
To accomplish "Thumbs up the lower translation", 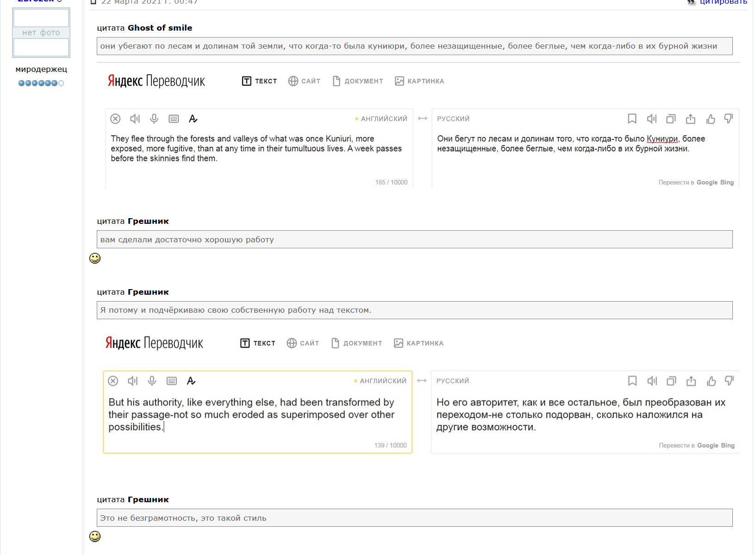I will click(x=712, y=381).
